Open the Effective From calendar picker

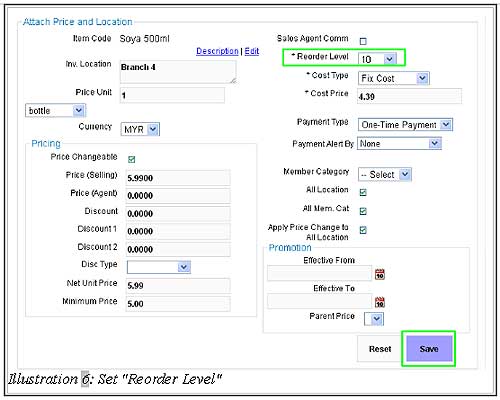point(380,274)
